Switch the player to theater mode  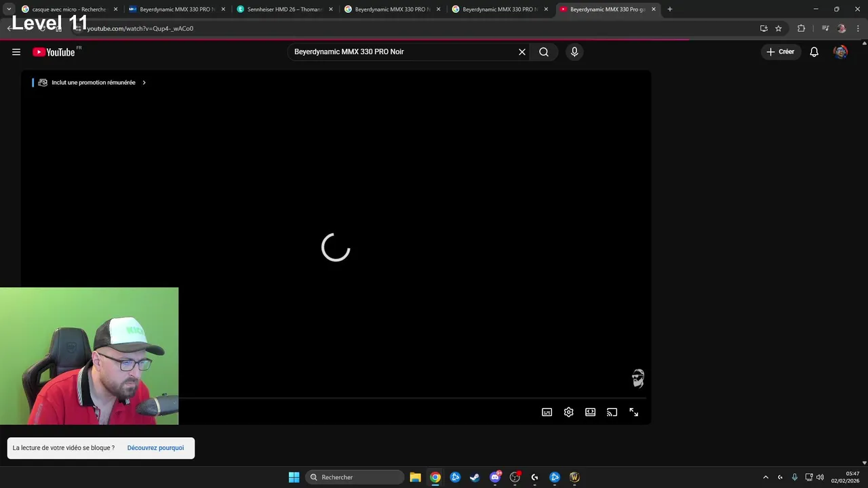coord(591,412)
